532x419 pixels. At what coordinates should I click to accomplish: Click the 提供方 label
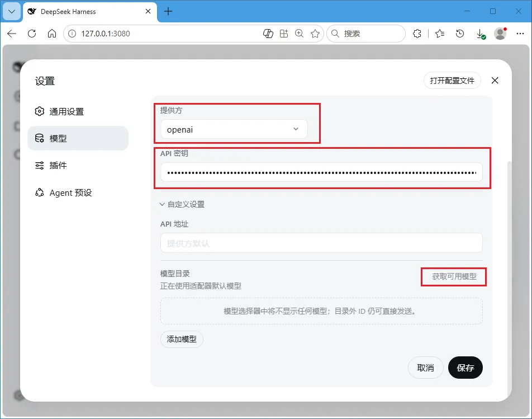(171, 110)
